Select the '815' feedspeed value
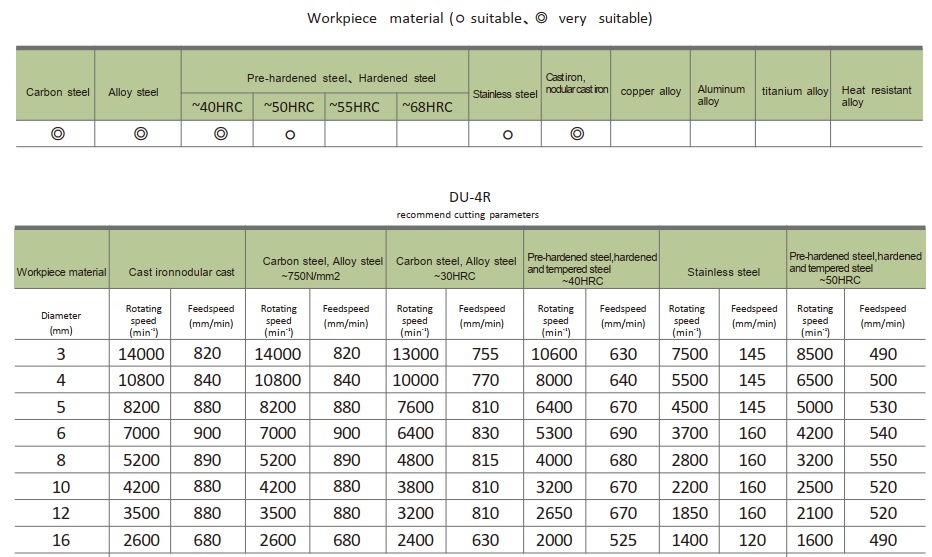The height and width of the screenshot is (557, 932). 485,460
